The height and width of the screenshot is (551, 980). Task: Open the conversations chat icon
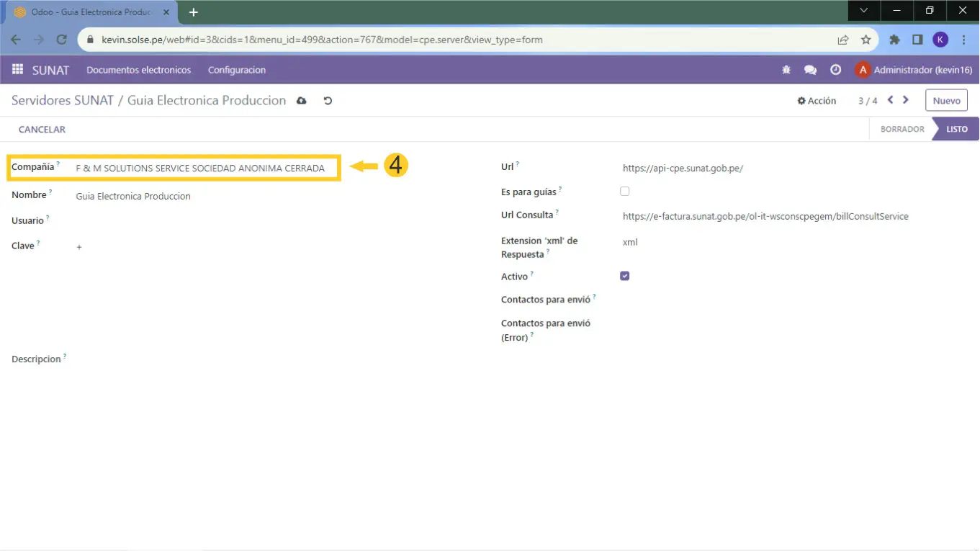click(811, 70)
